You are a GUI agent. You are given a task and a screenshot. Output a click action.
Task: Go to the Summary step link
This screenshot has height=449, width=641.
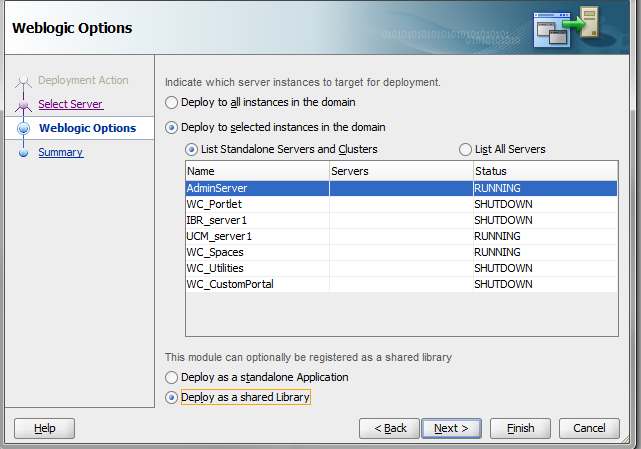61,153
